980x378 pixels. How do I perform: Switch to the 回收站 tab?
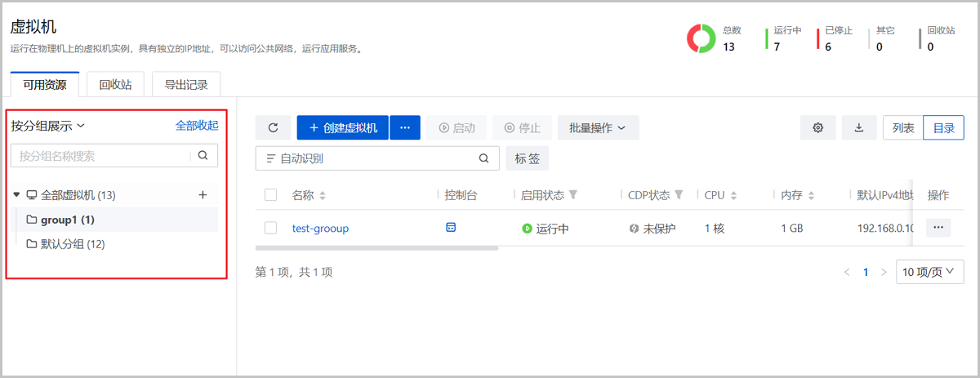click(x=115, y=84)
